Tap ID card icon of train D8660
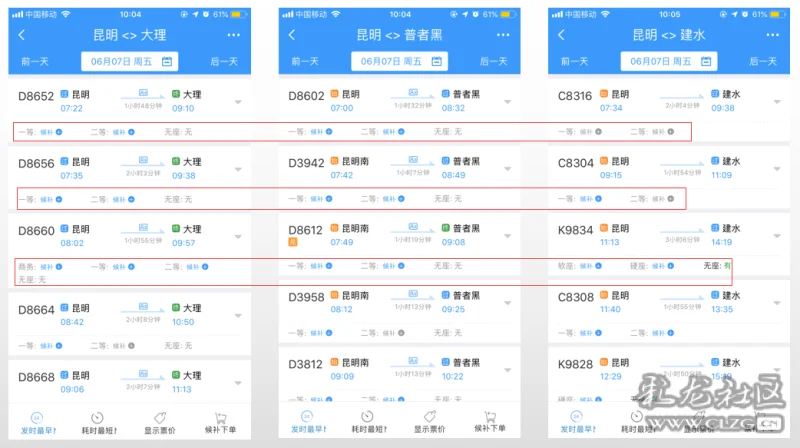The width and height of the screenshot is (800, 448). [x=143, y=227]
